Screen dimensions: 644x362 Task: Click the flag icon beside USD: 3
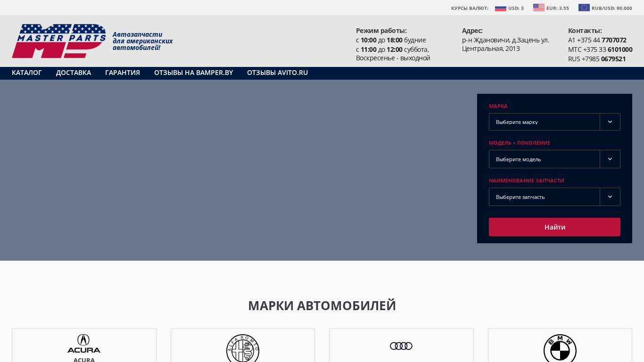pyautogui.click(x=501, y=8)
